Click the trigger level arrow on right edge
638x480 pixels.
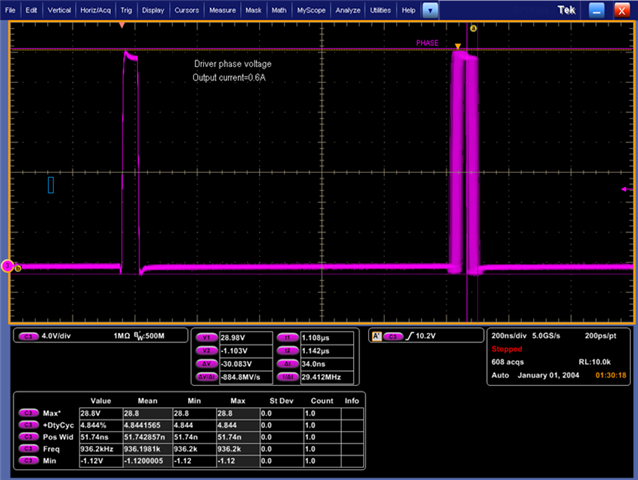click(x=627, y=189)
